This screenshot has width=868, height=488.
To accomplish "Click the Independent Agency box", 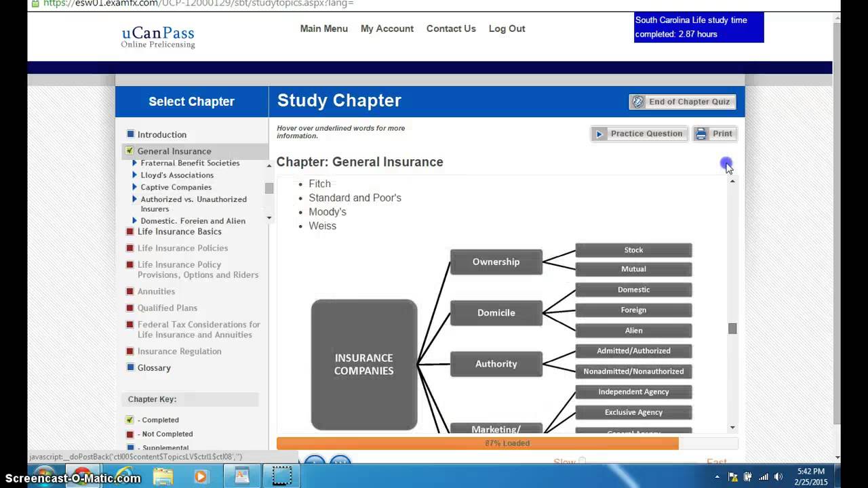I will point(633,392).
